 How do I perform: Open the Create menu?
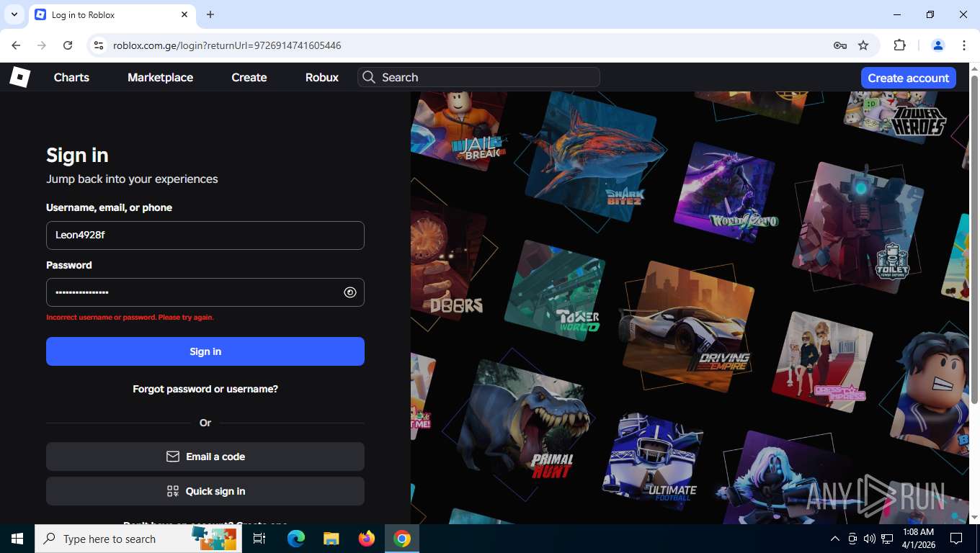[249, 77]
